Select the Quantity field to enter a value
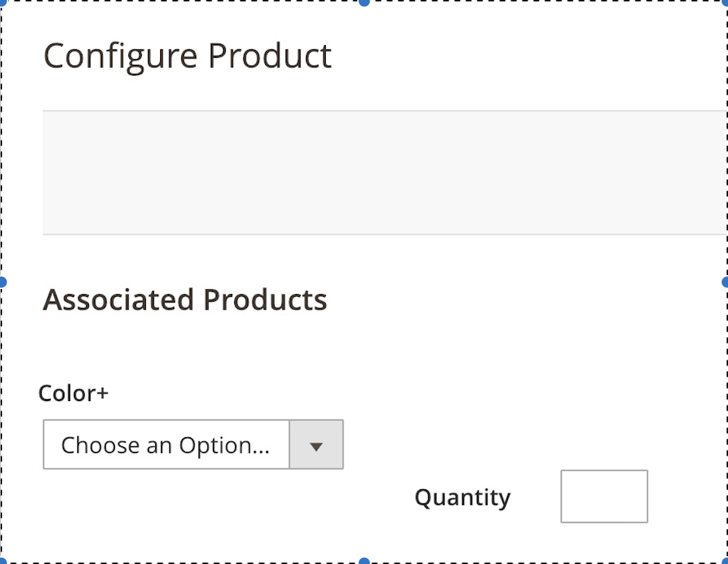Image resolution: width=728 pixels, height=564 pixels. coord(603,496)
